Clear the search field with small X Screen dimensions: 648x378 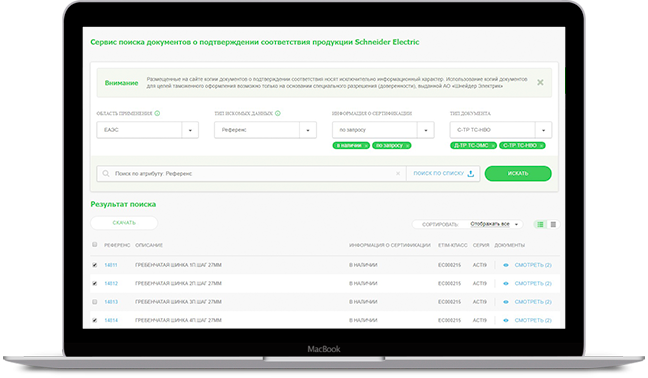pyautogui.click(x=398, y=174)
